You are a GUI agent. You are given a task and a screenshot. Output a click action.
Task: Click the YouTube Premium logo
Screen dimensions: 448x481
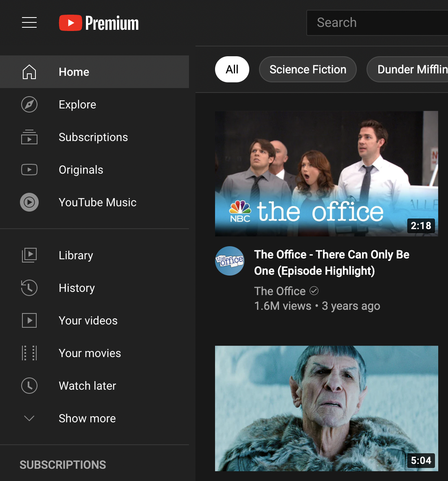point(99,23)
